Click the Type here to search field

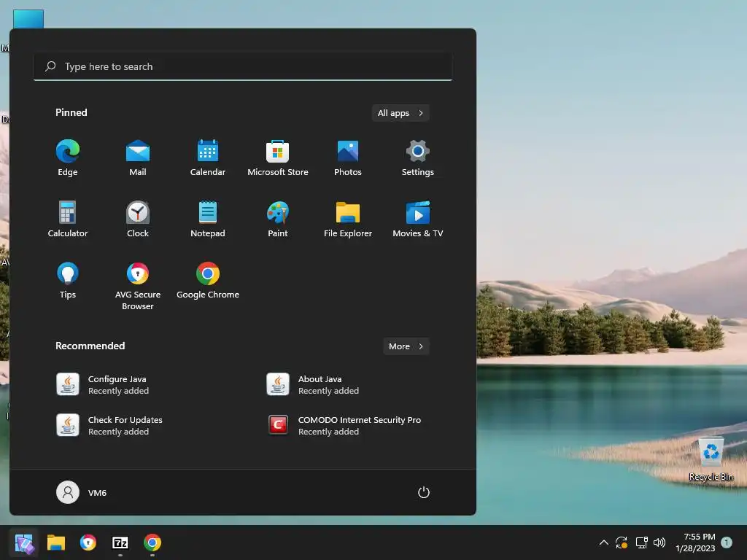243,66
